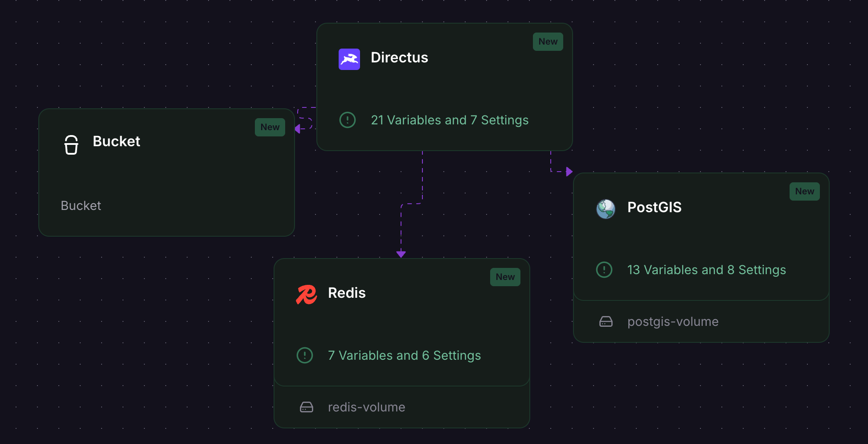Select the New badge on Bucket card
This screenshot has width=868, height=444.
pyautogui.click(x=270, y=127)
